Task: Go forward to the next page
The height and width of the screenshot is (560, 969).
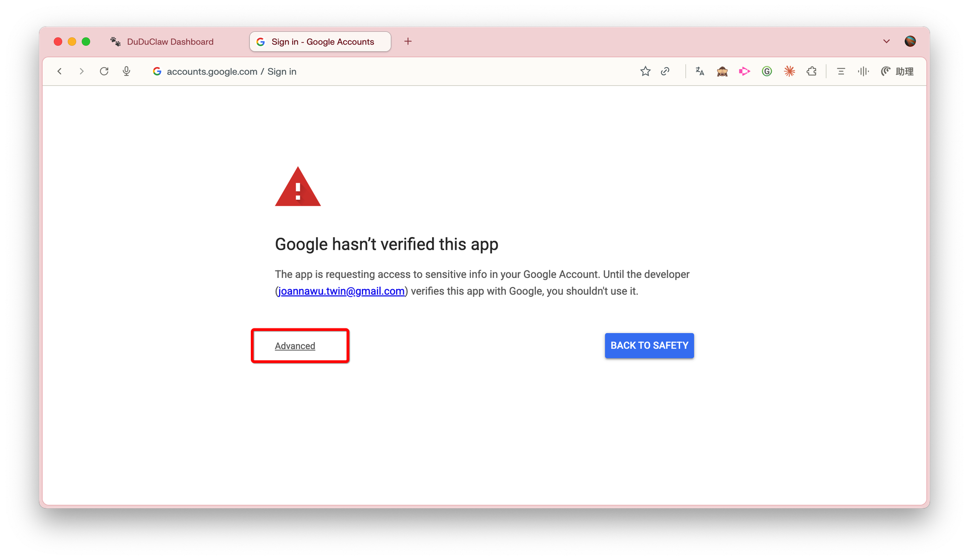Action: point(81,72)
